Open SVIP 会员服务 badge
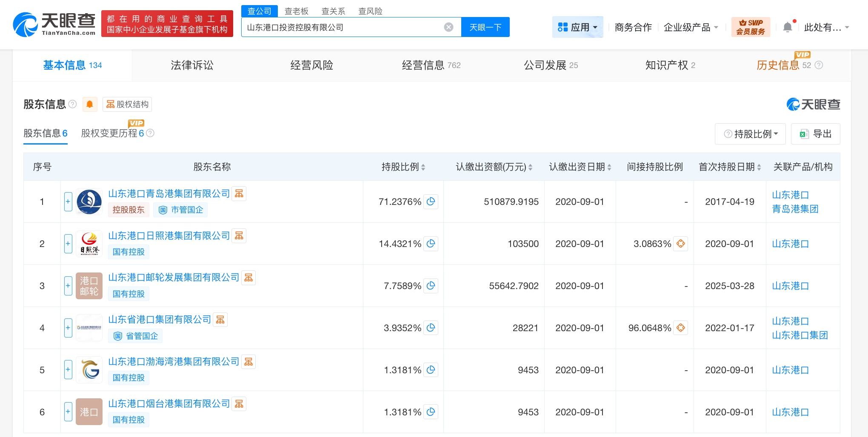The height and width of the screenshot is (437, 868). [751, 27]
